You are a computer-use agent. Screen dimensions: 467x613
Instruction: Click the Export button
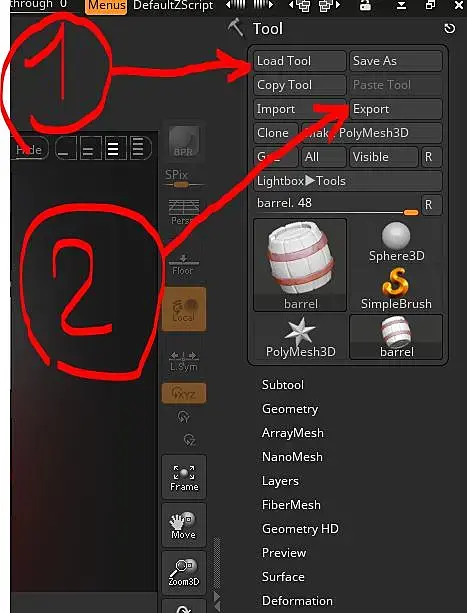[395, 109]
